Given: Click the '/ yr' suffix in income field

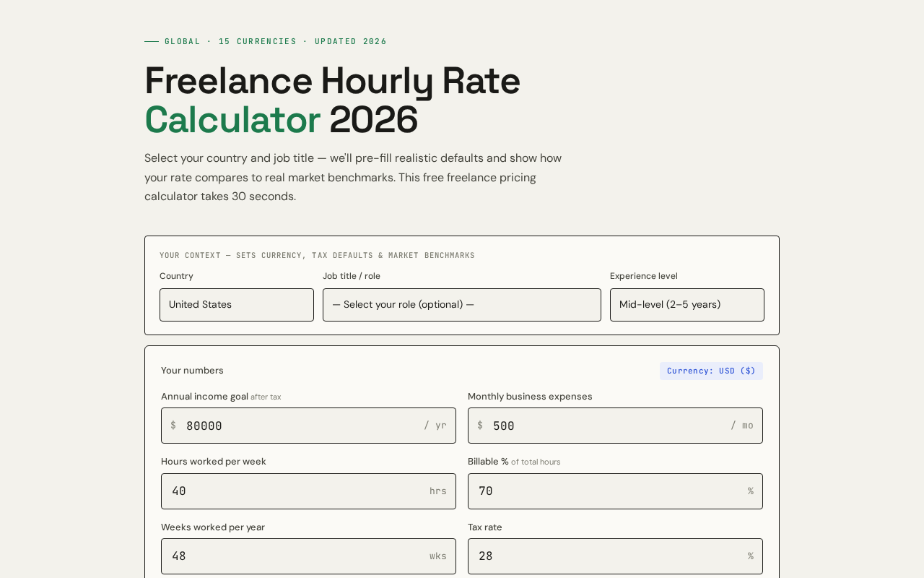Looking at the screenshot, I should click(x=435, y=426).
